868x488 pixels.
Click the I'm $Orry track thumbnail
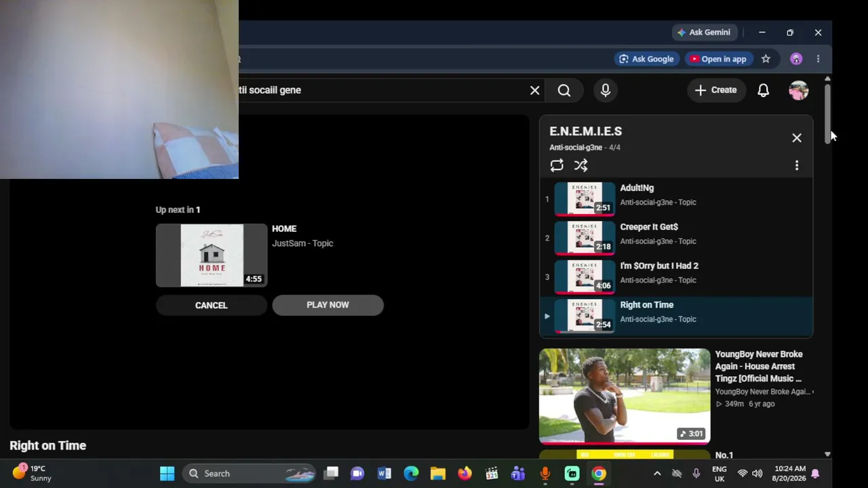[x=585, y=277]
